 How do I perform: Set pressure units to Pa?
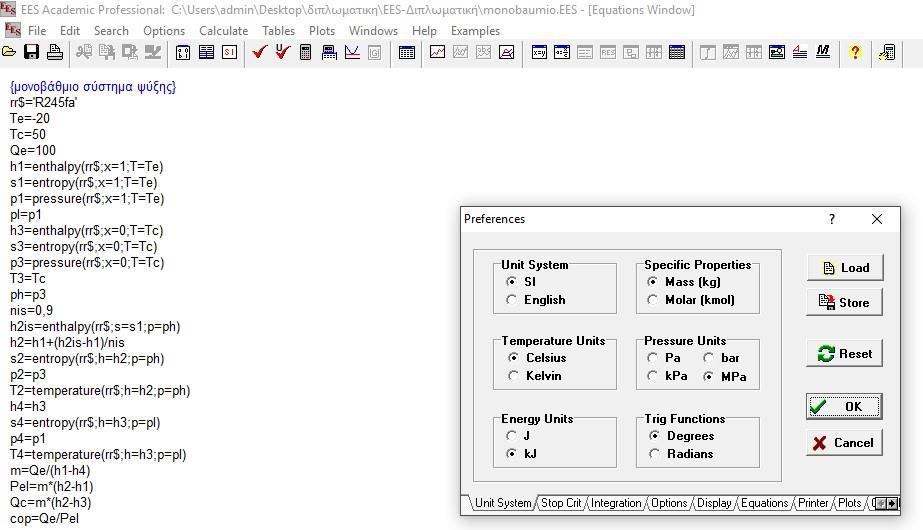coord(664,357)
